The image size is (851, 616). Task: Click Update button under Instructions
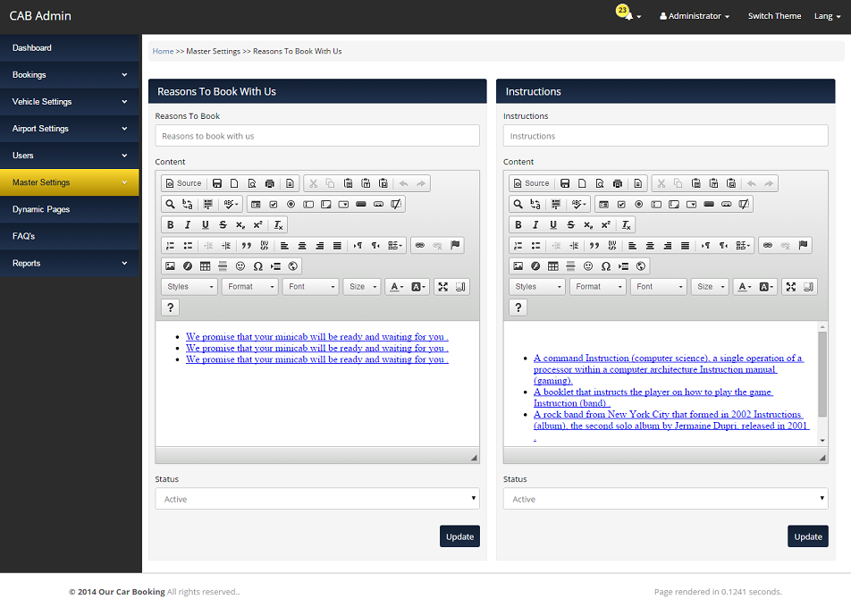pos(807,536)
